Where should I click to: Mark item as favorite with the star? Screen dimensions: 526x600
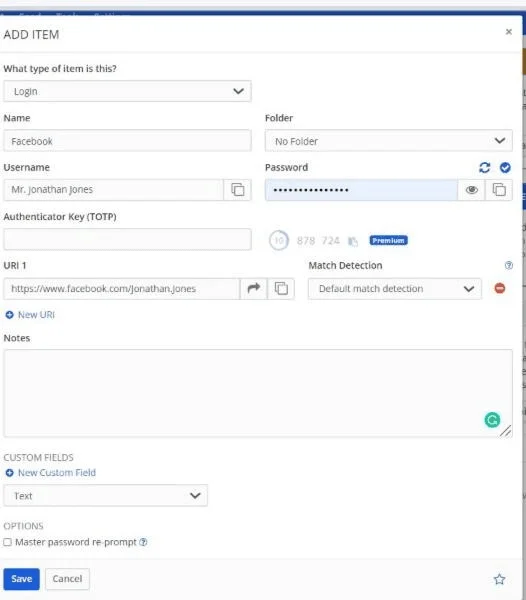point(499,579)
